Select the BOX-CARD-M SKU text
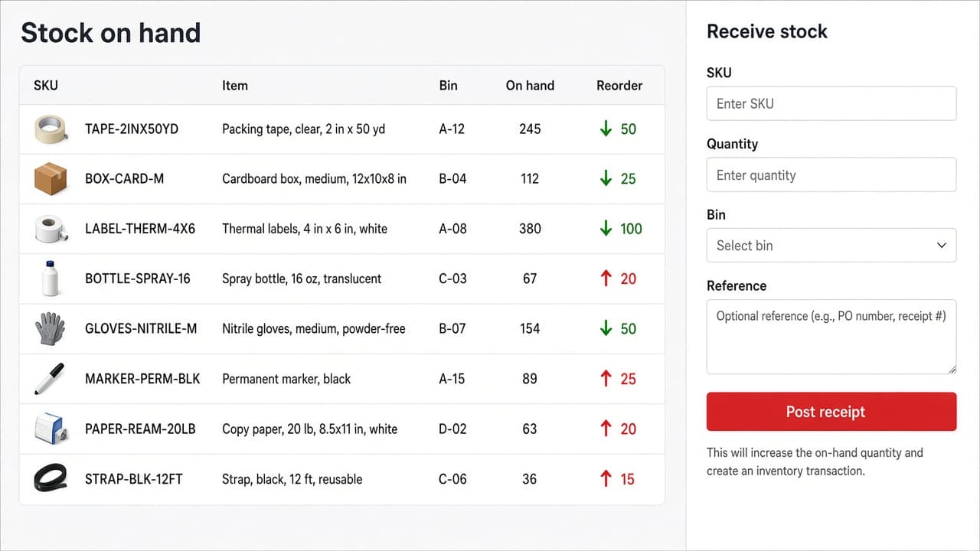This screenshot has width=980, height=551. coord(125,179)
